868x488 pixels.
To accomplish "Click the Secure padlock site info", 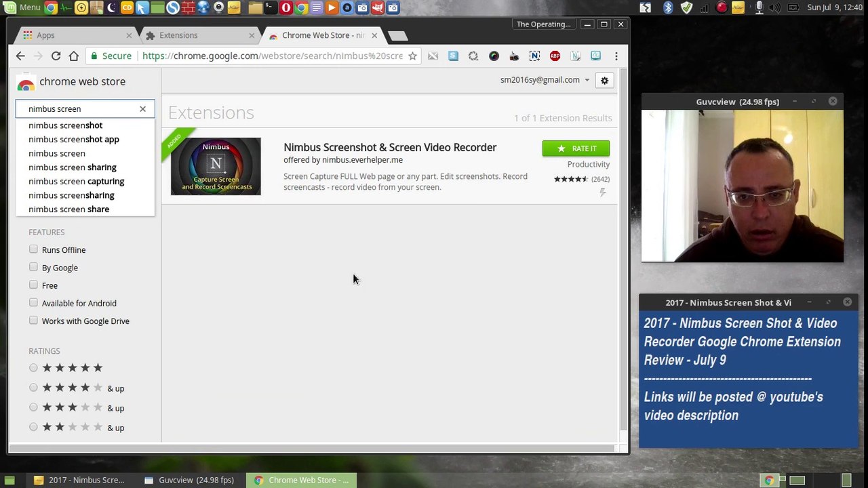I will coord(111,56).
